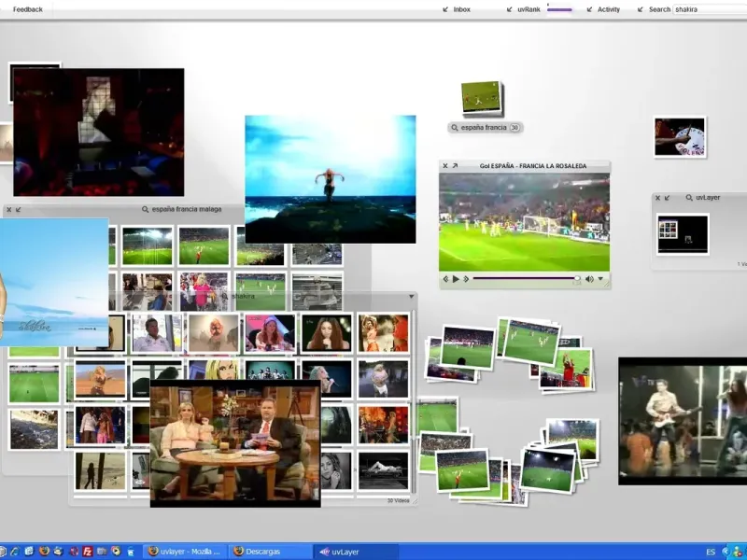
Task: Play the Gol ESPAÑA - FRANCIA video
Action: (x=457, y=279)
